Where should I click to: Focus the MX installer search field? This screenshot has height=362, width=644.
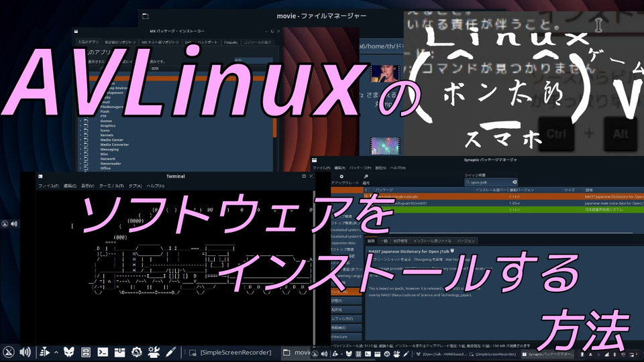coord(253,61)
